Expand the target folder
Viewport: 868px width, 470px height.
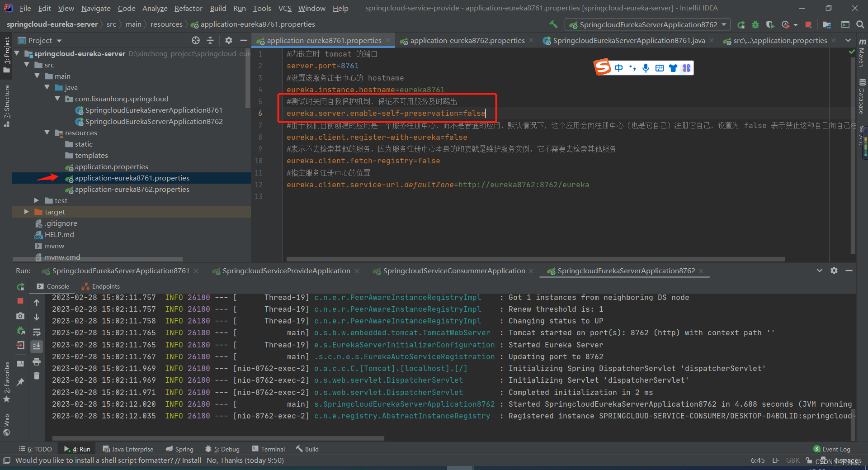click(x=26, y=212)
